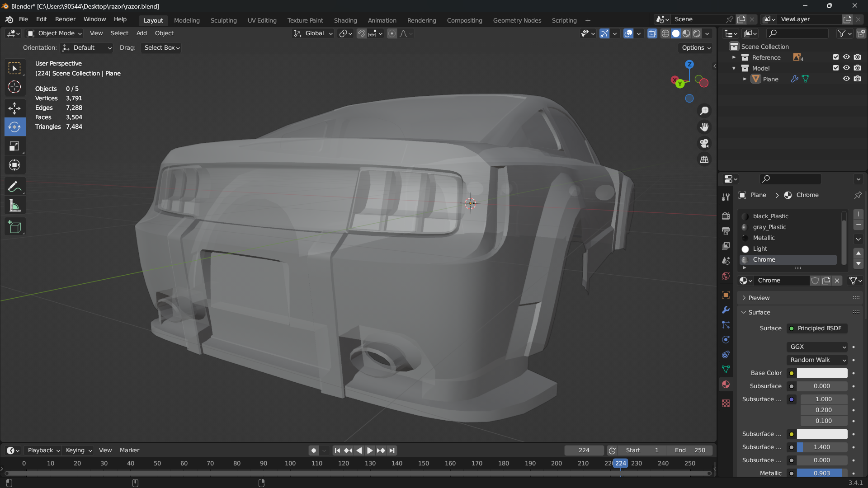Expand the Preview panel
This screenshot has height=488, width=868.
click(759, 298)
